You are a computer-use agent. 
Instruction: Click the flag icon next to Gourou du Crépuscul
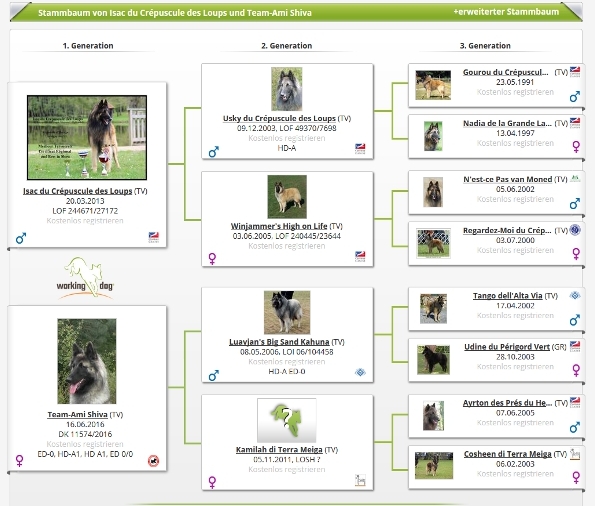point(575,71)
